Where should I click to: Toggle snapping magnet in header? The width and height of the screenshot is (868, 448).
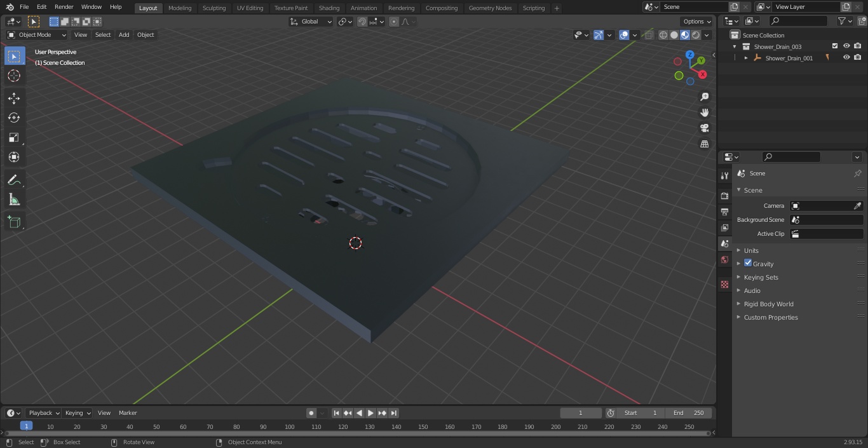click(x=362, y=22)
